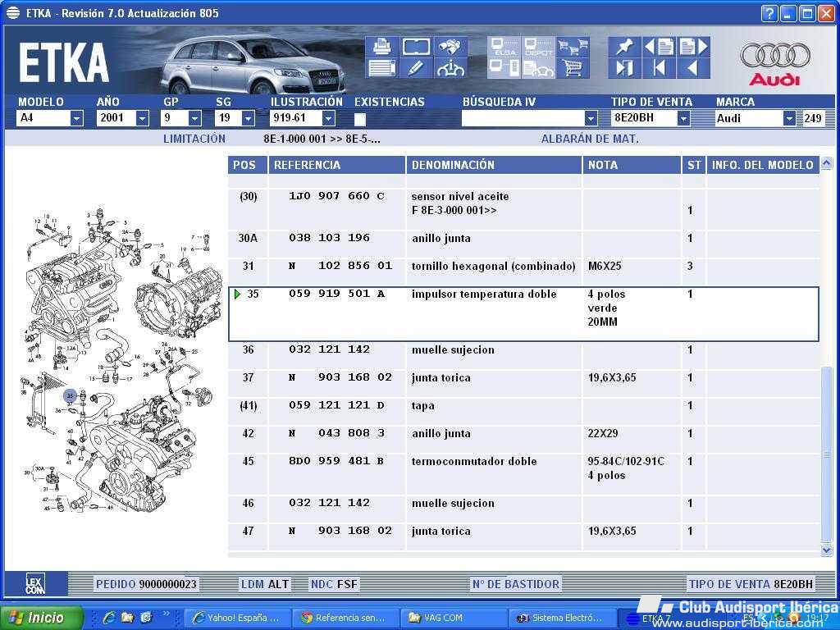Select the row 'termoconmutador doble'

click(523, 474)
